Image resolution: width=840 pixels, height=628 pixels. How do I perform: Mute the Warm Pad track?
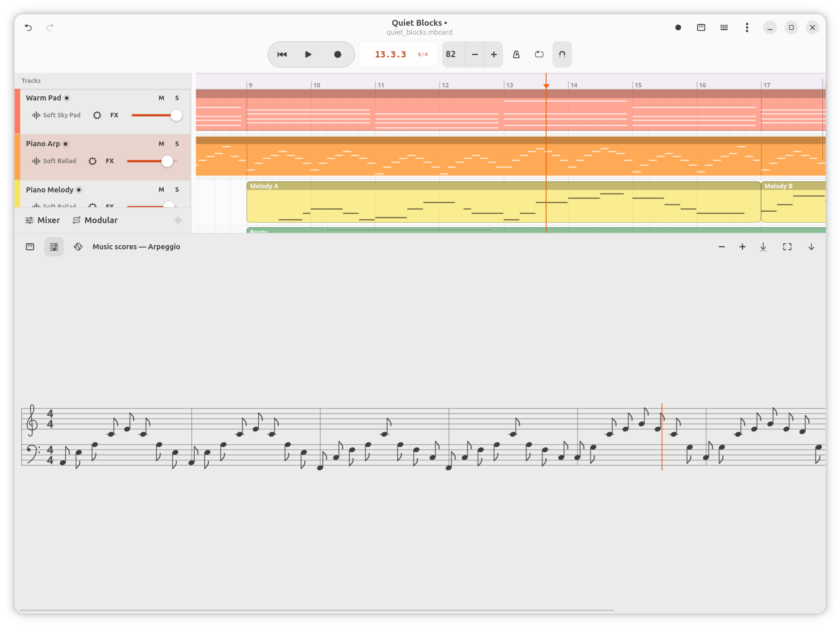pyautogui.click(x=161, y=98)
